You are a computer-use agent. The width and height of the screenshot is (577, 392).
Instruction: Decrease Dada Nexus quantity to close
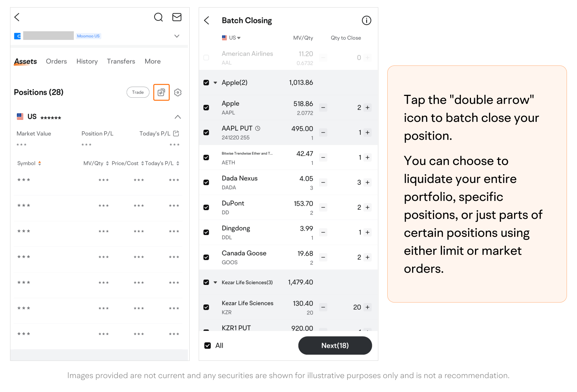point(323,183)
